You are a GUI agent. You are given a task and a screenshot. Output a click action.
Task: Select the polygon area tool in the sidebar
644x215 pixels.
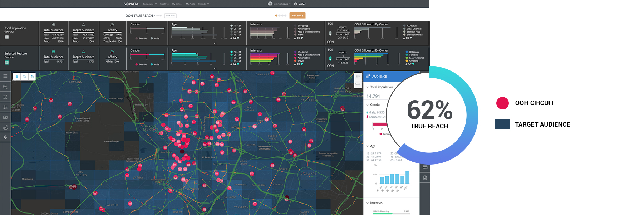pyautogui.click(x=5, y=97)
